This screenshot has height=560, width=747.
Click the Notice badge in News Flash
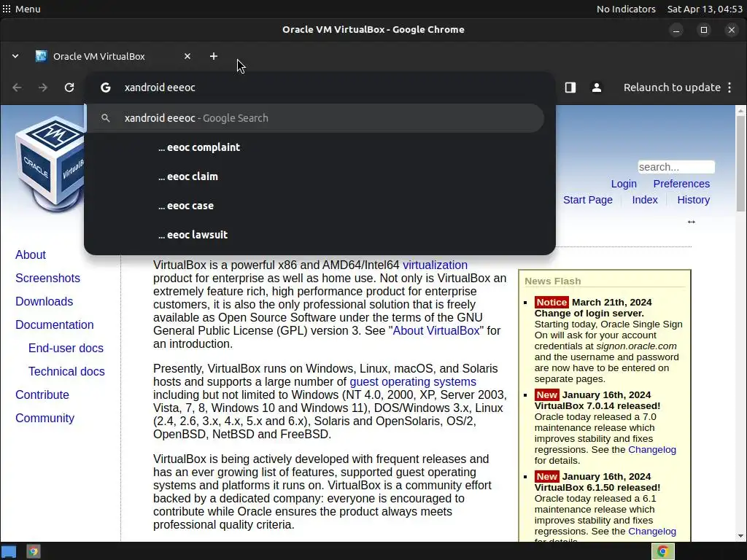click(551, 303)
